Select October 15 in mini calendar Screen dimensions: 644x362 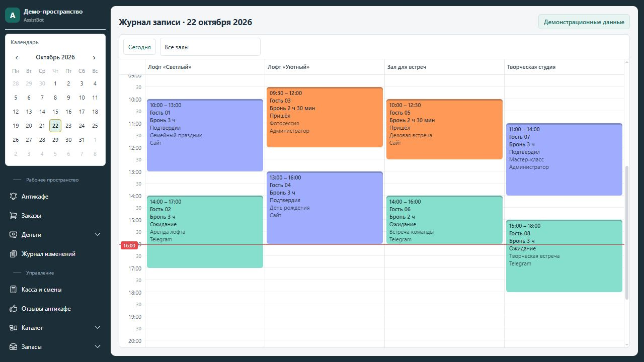(x=55, y=112)
